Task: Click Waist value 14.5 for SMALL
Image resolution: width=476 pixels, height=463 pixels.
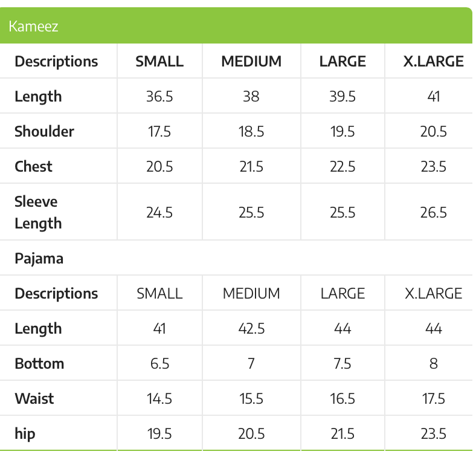Action: point(159,399)
